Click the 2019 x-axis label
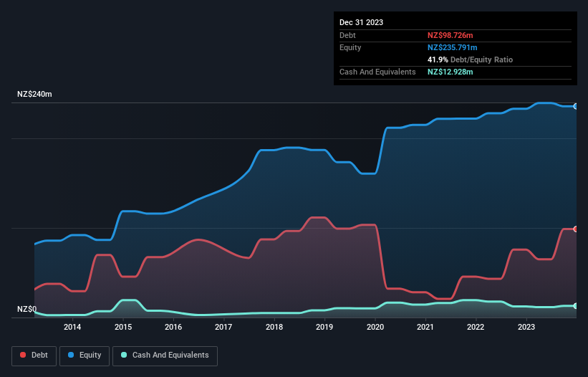Viewport: 588px width, 377px height. click(324, 327)
